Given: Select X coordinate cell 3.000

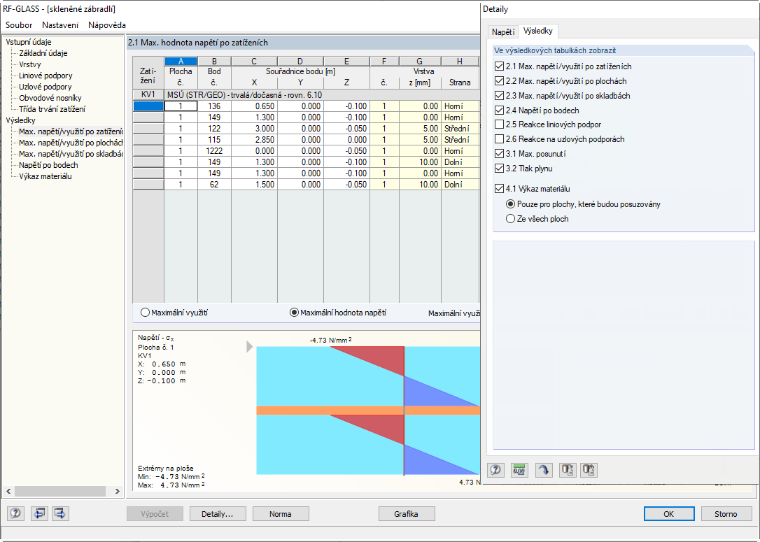Looking at the screenshot, I should 254,128.
